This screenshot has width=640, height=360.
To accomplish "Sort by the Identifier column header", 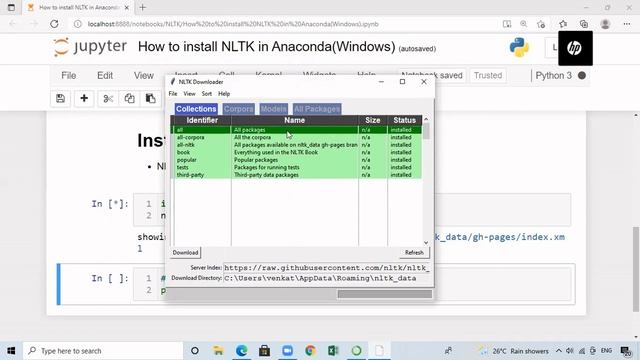I will point(202,120).
